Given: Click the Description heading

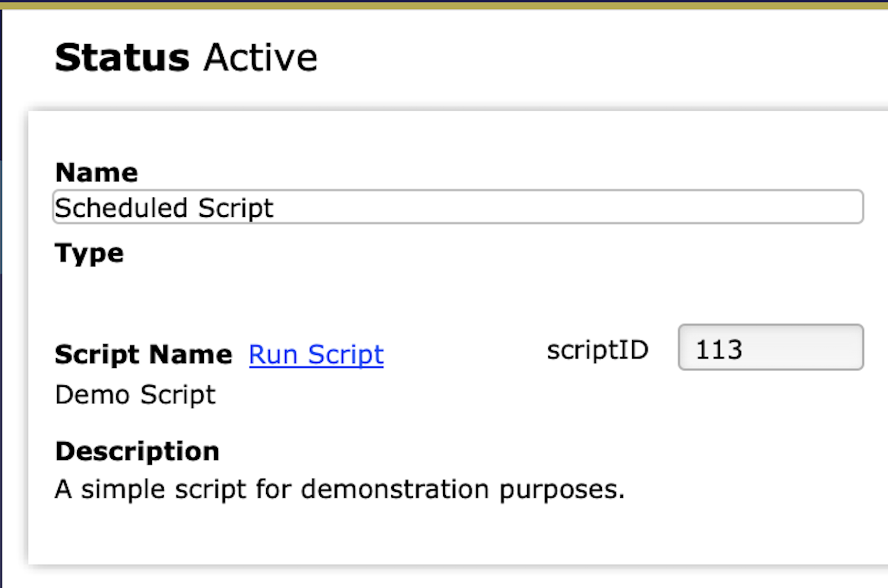Looking at the screenshot, I should click(x=137, y=451).
